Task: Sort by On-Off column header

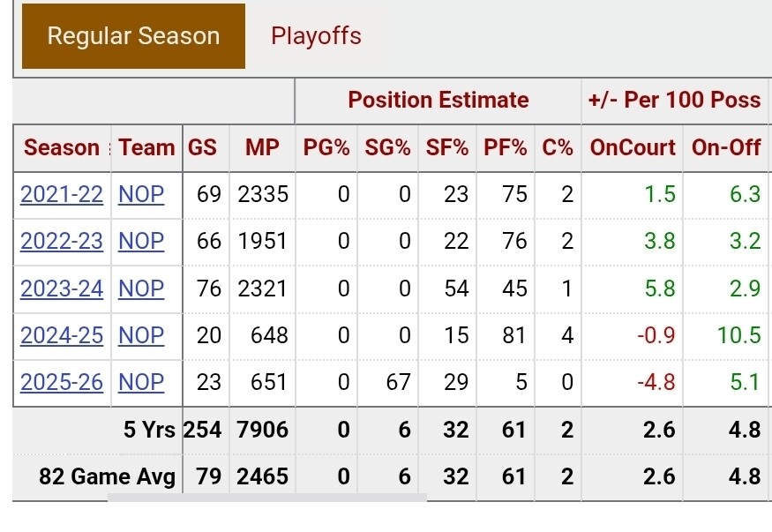Action: point(726,147)
